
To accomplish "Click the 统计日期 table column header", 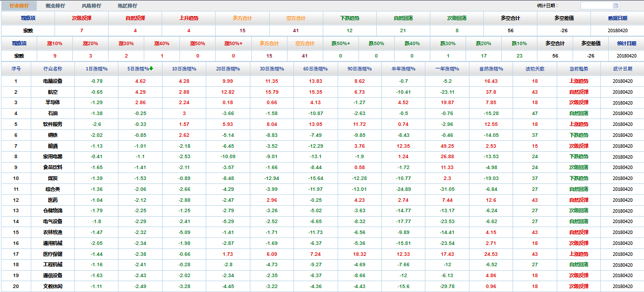I will tap(622, 68).
